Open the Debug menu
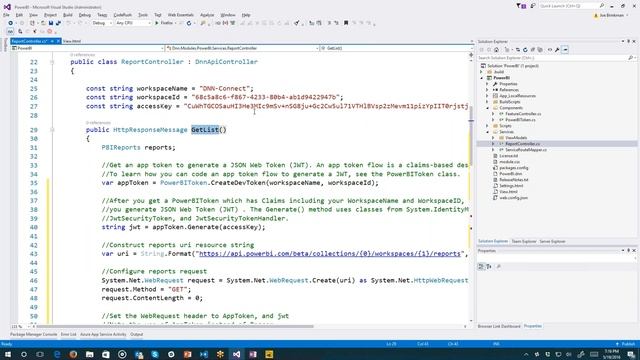The image size is (640, 360). 84,15
